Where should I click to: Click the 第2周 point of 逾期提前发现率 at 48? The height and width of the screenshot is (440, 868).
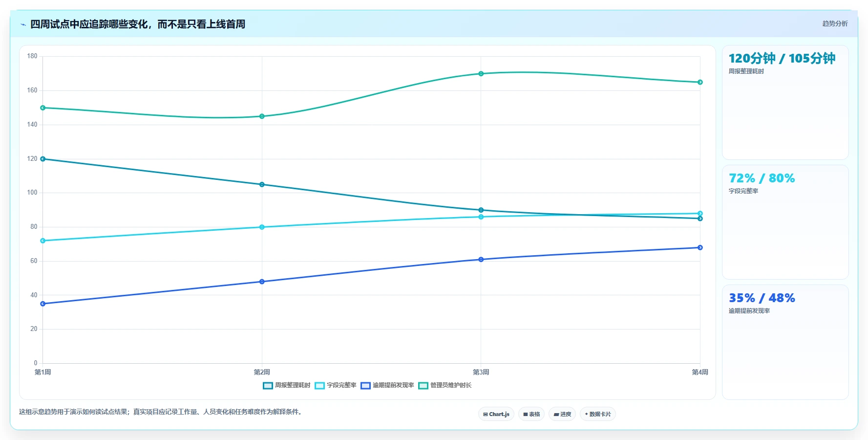pyautogui.click(x=262, y=282)
